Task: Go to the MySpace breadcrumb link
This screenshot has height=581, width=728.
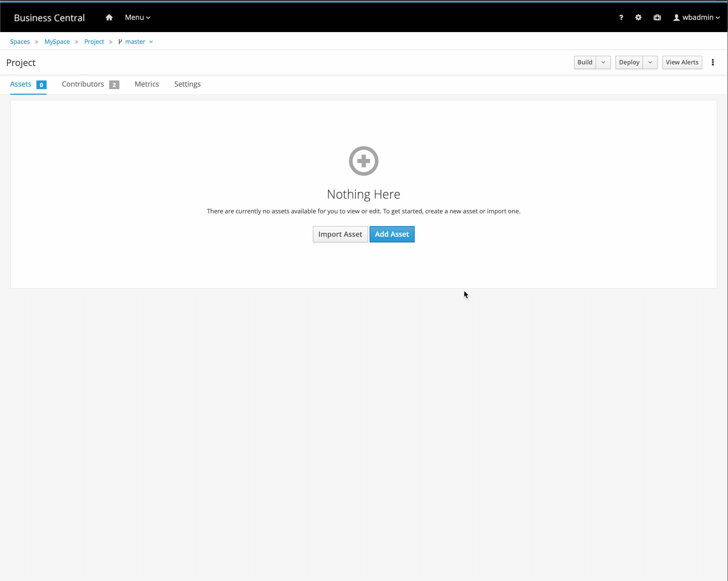Action: coord(57,41)
